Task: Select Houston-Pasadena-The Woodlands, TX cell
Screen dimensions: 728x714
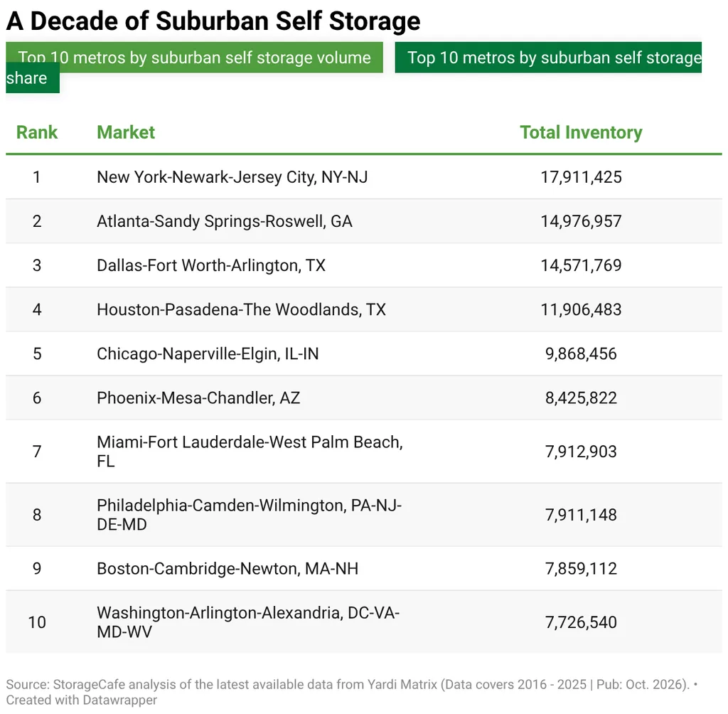Action: tap(242, 309)
